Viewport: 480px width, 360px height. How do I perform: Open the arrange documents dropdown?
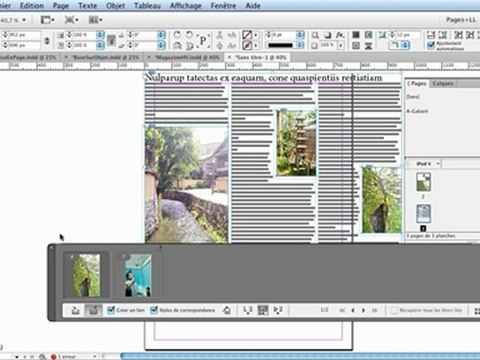pos(95,20)
